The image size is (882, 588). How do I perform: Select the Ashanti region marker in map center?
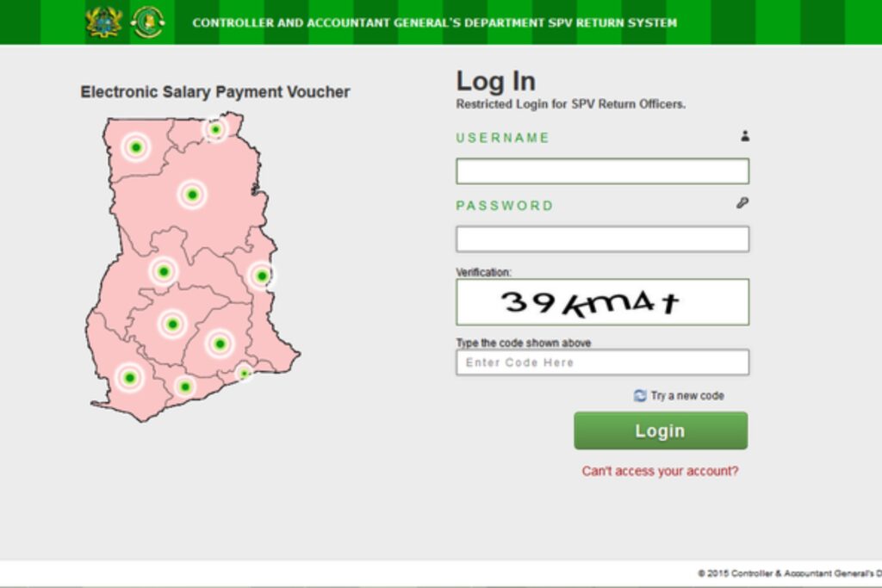click(172, 325)
